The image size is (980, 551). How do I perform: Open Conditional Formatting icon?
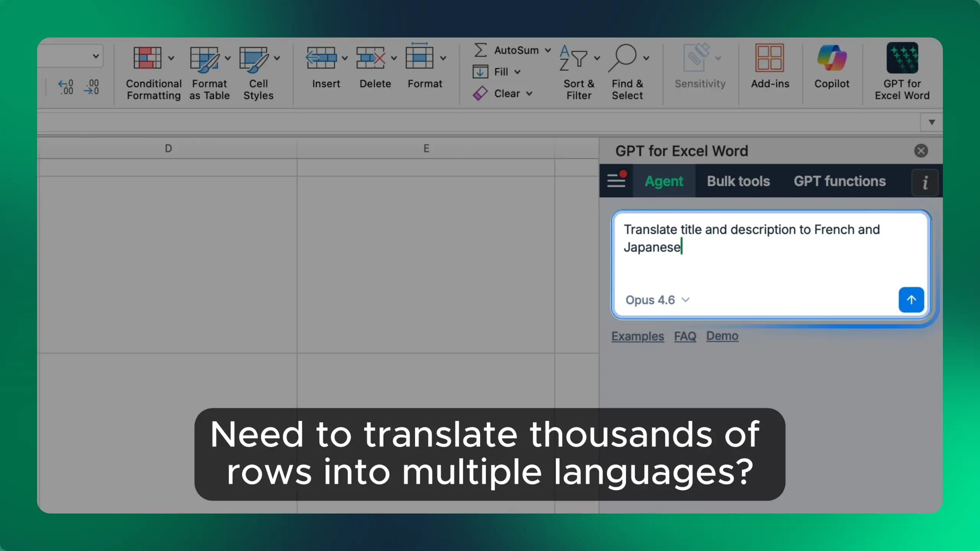coord(147,58)
